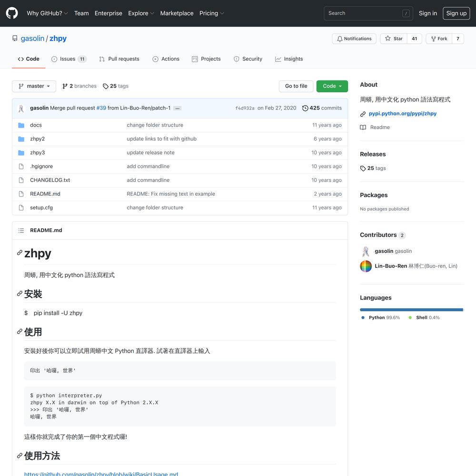Switch to the Code tab
The width and height of the screenshot is (476, 476).
29,59
